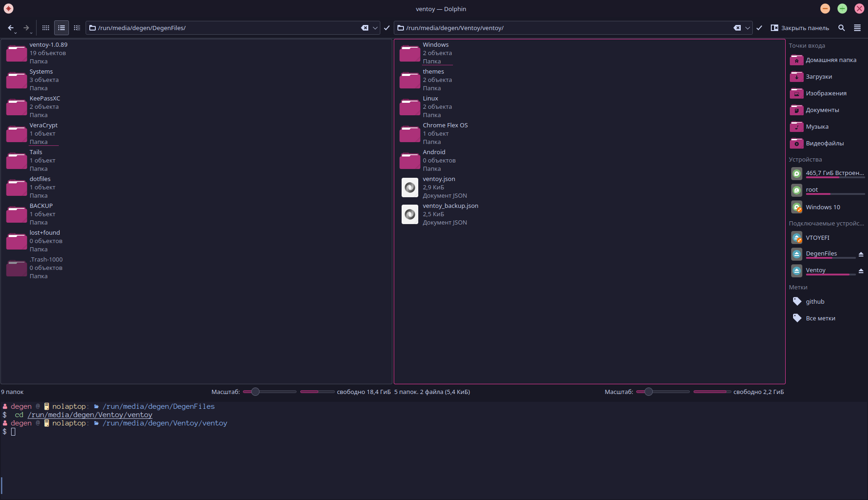Image resolution: width=868 pixels, height=500 pixels.
Task: Select the Chrome Flex OS folder
Action: (x=434, y=133)
